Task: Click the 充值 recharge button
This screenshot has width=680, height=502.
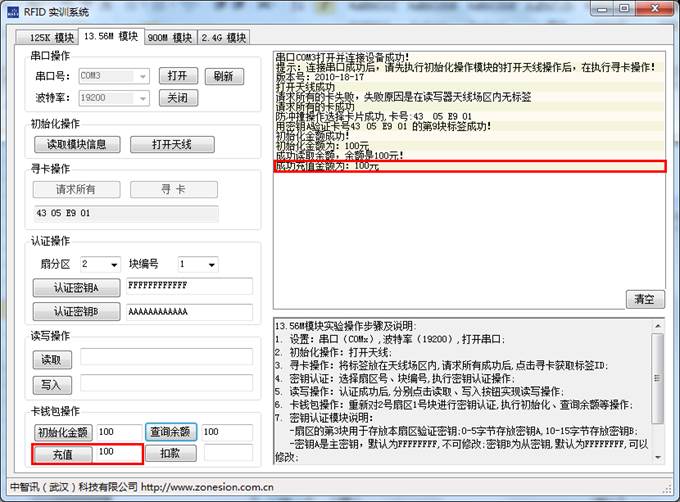Action: 63,453
